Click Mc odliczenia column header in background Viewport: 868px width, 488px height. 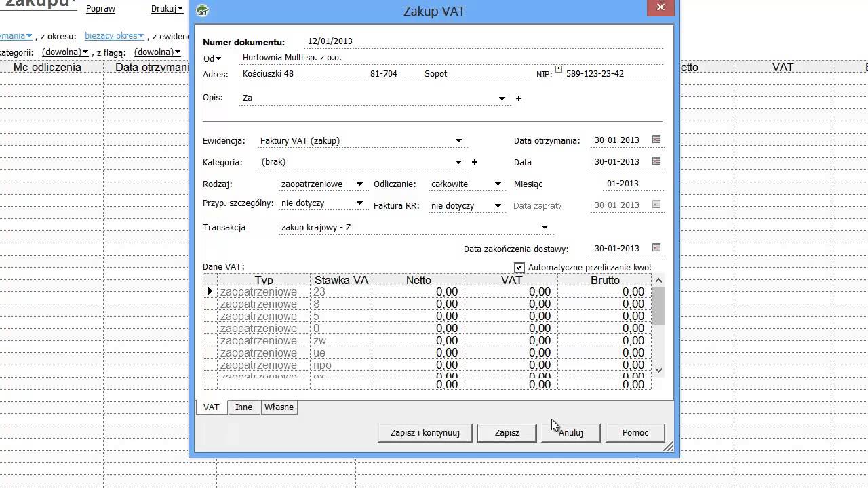47,67
